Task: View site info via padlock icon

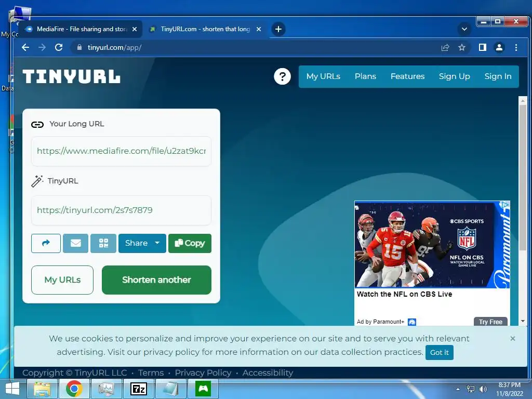Action: 79,47
